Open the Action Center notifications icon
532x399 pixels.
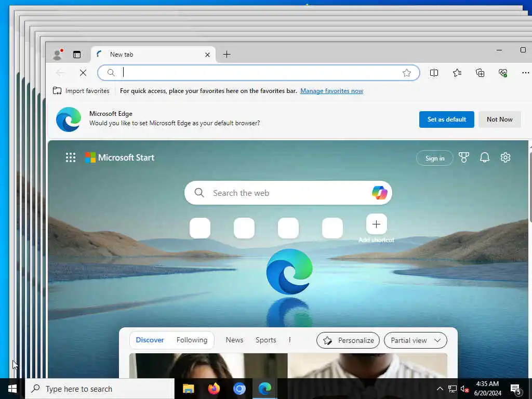tap(515, 389)
